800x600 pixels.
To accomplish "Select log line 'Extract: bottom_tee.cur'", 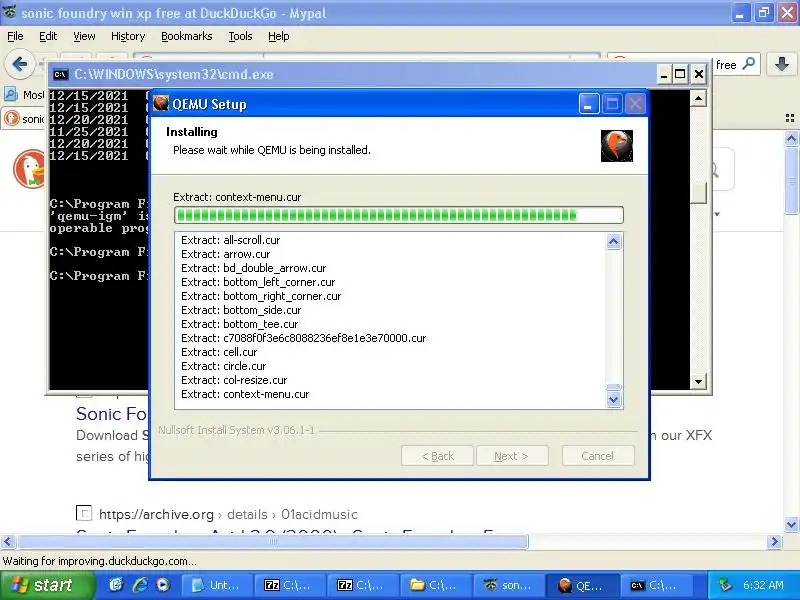I will point(240,324).
